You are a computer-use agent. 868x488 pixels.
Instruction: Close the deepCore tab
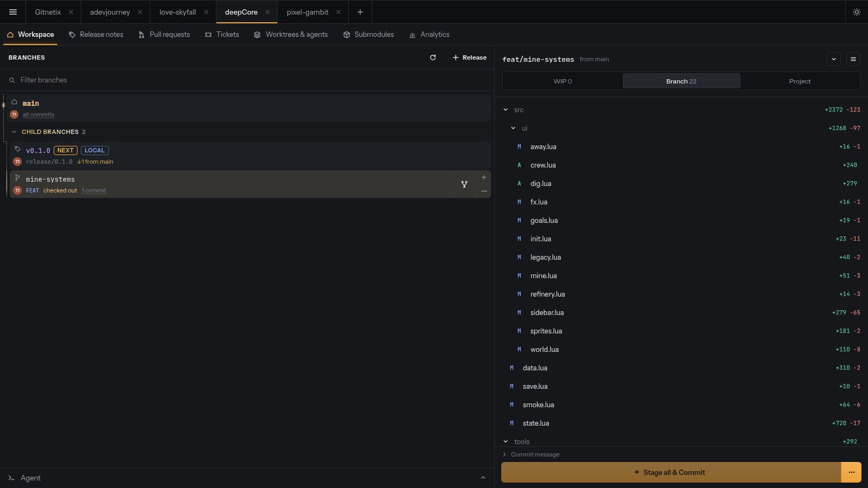267,12
